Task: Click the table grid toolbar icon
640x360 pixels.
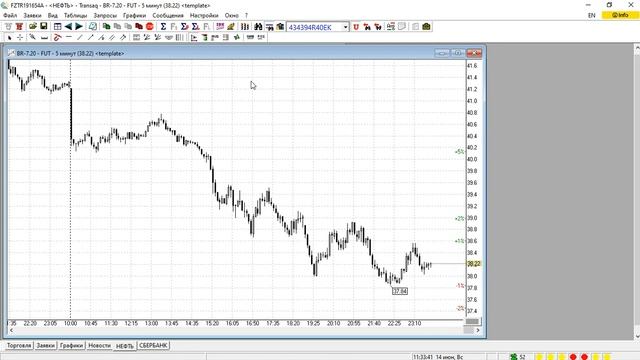Action: (58, 27)
